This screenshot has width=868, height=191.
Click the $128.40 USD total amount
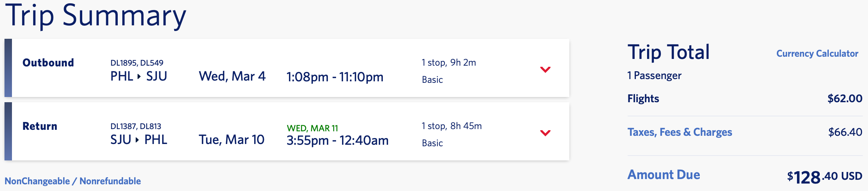[824, 177]
